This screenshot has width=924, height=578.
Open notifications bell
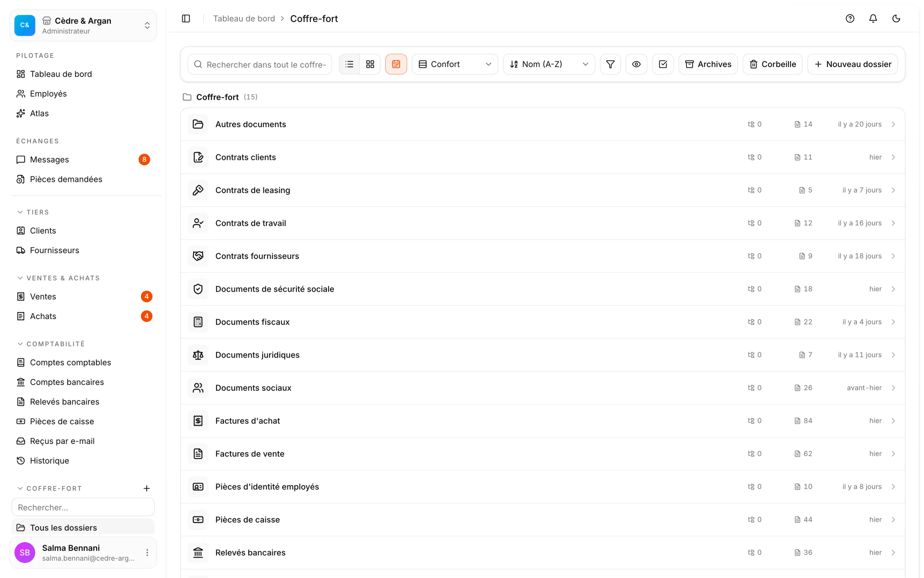coord(873,18)
